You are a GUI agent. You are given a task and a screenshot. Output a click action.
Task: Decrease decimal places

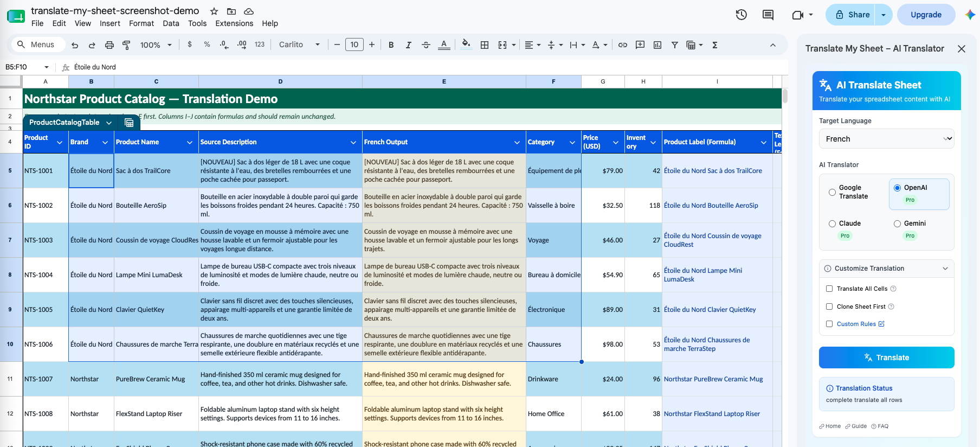coord(224,44)
